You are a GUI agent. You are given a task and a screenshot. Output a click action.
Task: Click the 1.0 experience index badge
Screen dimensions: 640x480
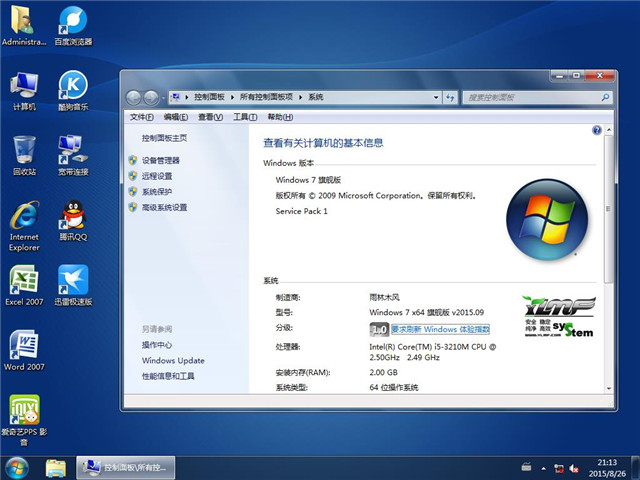click(x=379, y=329)
